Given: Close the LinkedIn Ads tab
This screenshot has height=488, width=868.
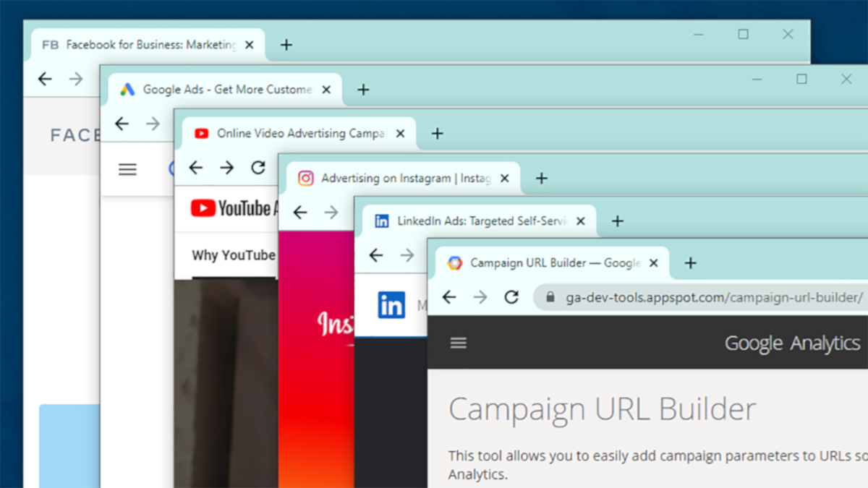Looking at the screenshot, I should click(580, 221).
